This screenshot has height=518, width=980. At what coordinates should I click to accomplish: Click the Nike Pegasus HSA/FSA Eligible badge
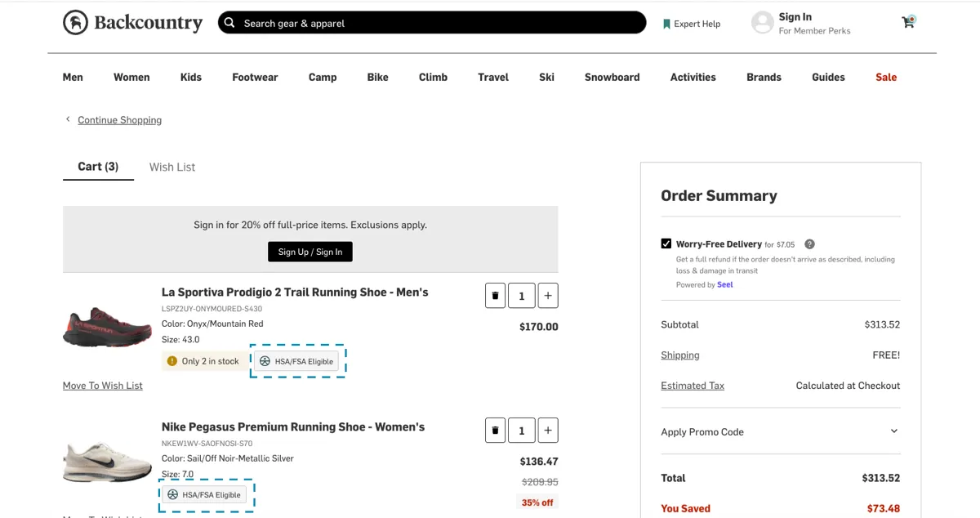point(204,495)
